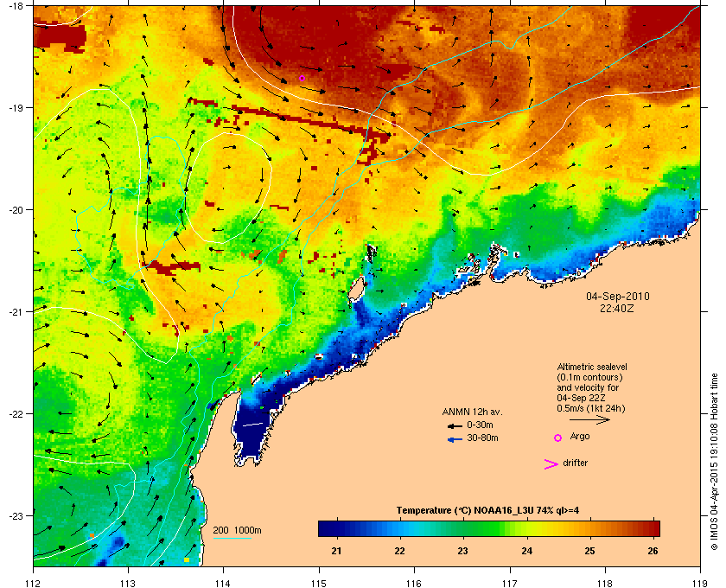Click the IMOS copyright timestamp text
The width and height of the screenshot is (726, 588).
pos(714,461)
